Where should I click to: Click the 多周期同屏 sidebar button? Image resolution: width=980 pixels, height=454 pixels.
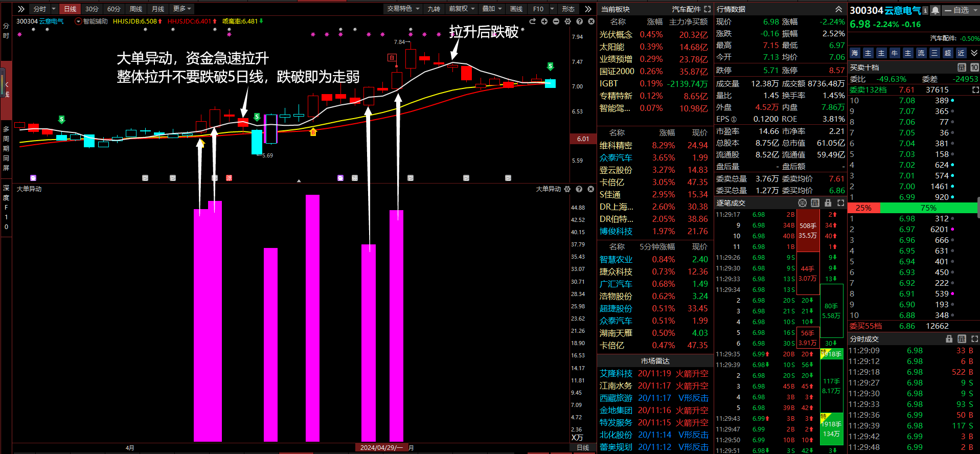[6, 148]
